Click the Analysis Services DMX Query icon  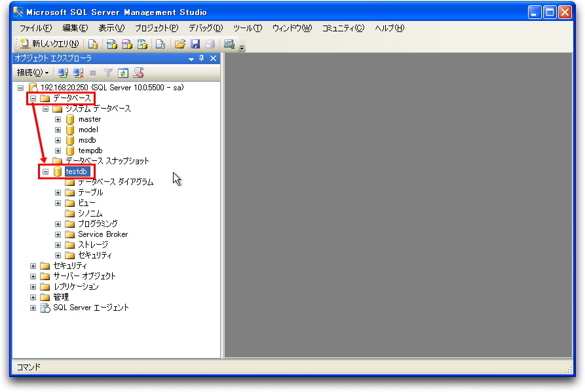127,45
